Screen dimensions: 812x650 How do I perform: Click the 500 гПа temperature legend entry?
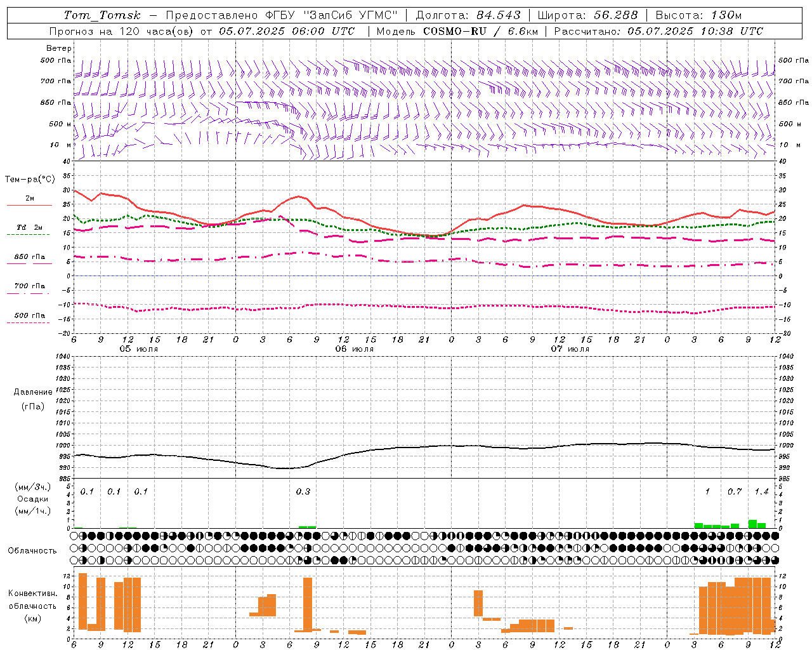(30, 315)
